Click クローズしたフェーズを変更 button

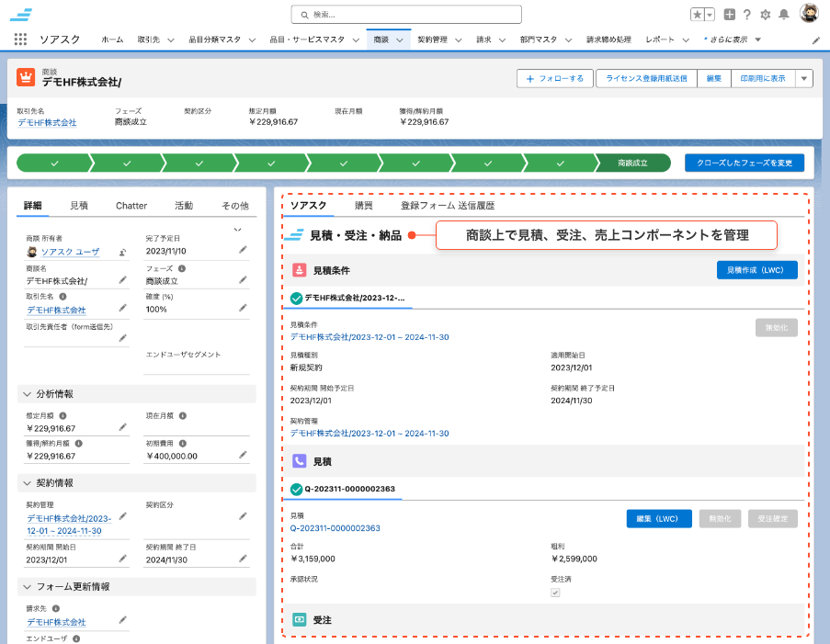(x=745, y=163)
